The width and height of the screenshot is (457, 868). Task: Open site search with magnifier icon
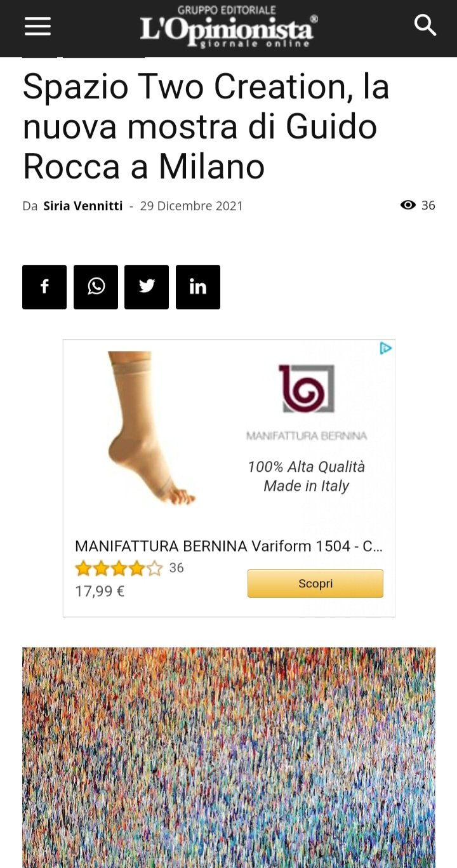click(425, 25)
